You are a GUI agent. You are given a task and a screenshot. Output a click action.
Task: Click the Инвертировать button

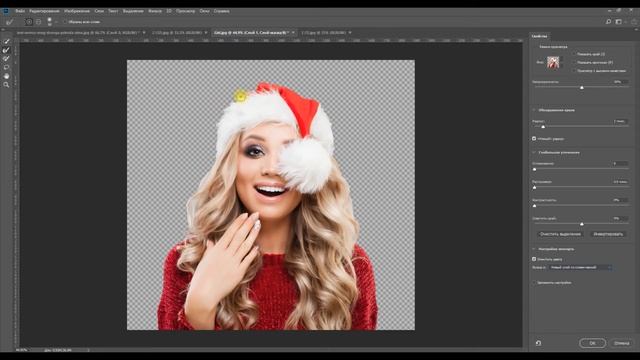(608, 234)
